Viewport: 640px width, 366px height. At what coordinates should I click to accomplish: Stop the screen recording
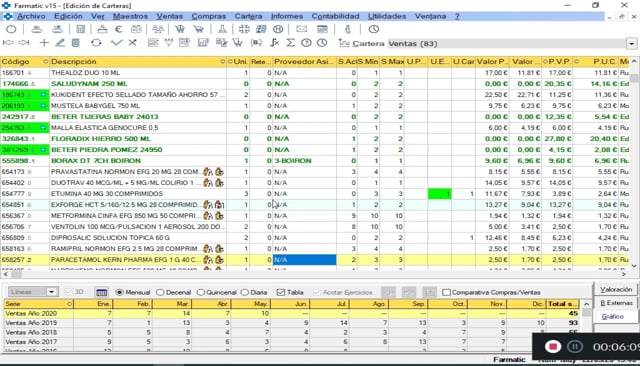tap(553, 346)
